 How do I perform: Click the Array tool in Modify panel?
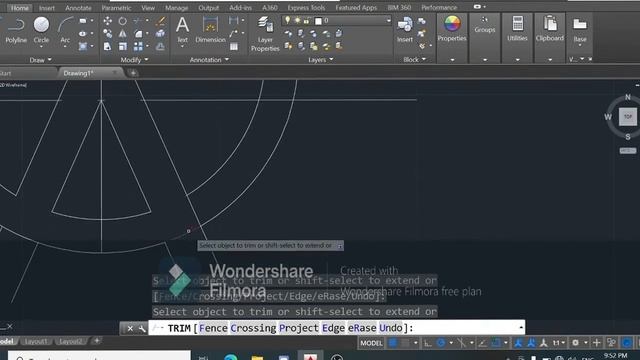138,46
